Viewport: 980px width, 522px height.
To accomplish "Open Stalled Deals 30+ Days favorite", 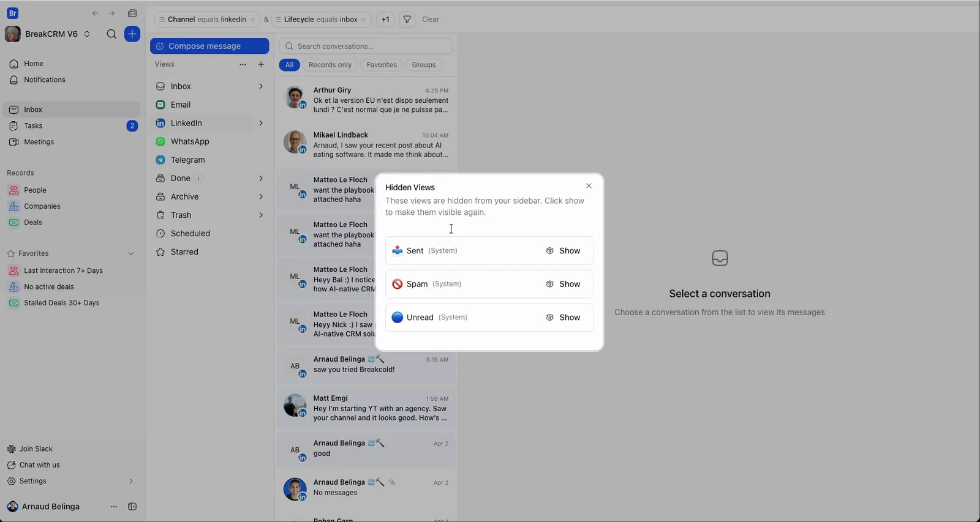I will pyautogui.click(x=61, y=303).
